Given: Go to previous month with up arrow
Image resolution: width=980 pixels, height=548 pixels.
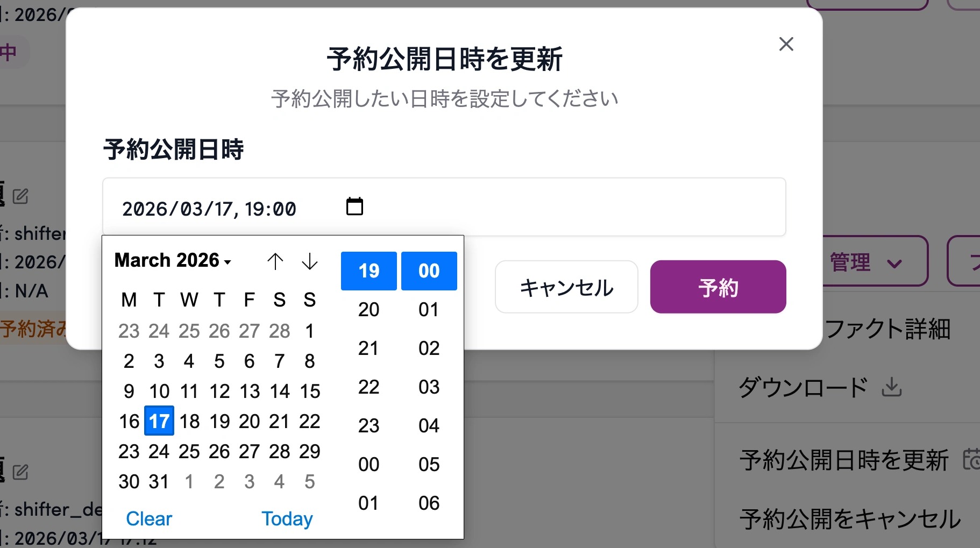Looking at the screenshot, I should tap(275, 261).
